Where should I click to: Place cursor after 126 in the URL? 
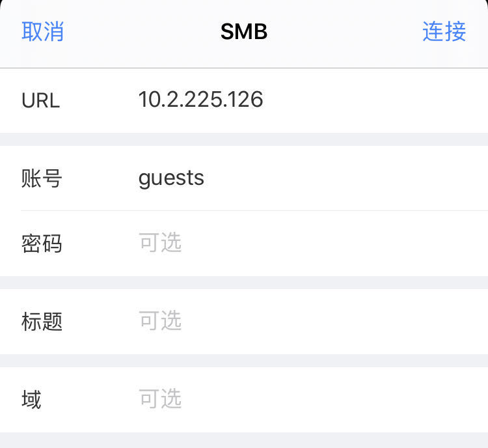[x=264, y=100]
